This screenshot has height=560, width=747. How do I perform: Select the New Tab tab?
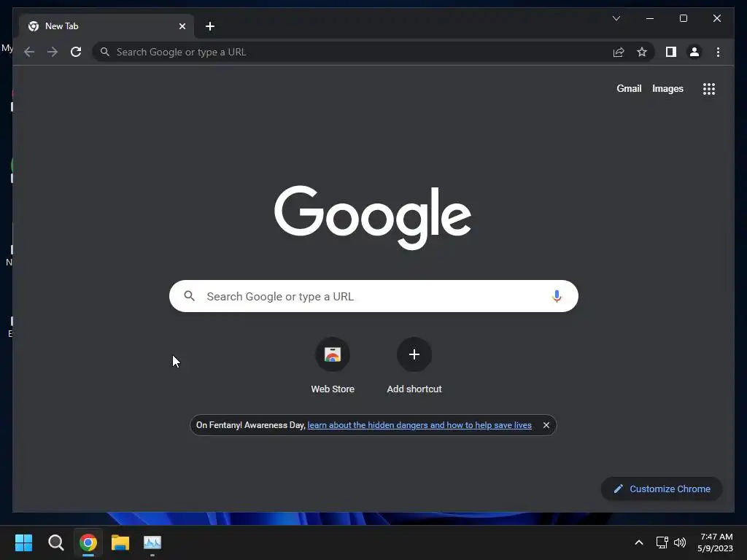click(107, 26)
